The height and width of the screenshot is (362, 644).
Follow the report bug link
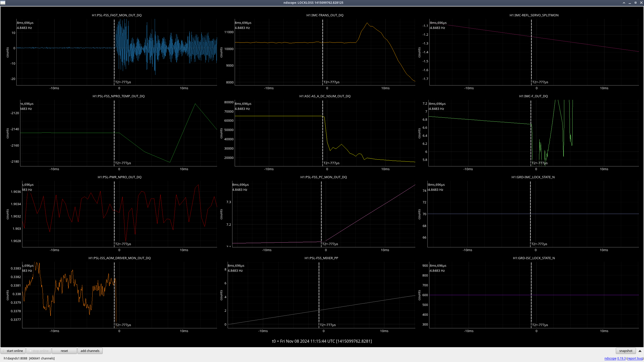click(x=635, y=358)
